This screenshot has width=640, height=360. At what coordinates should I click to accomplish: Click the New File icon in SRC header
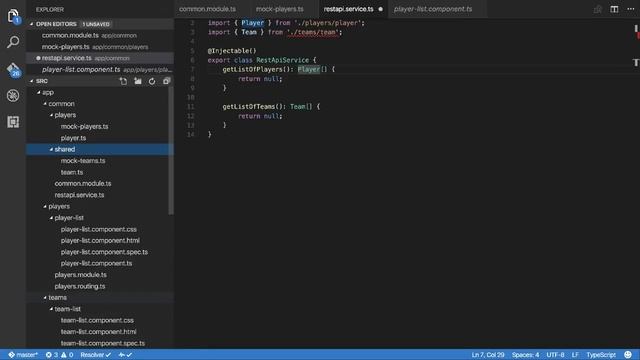point(123,81)
